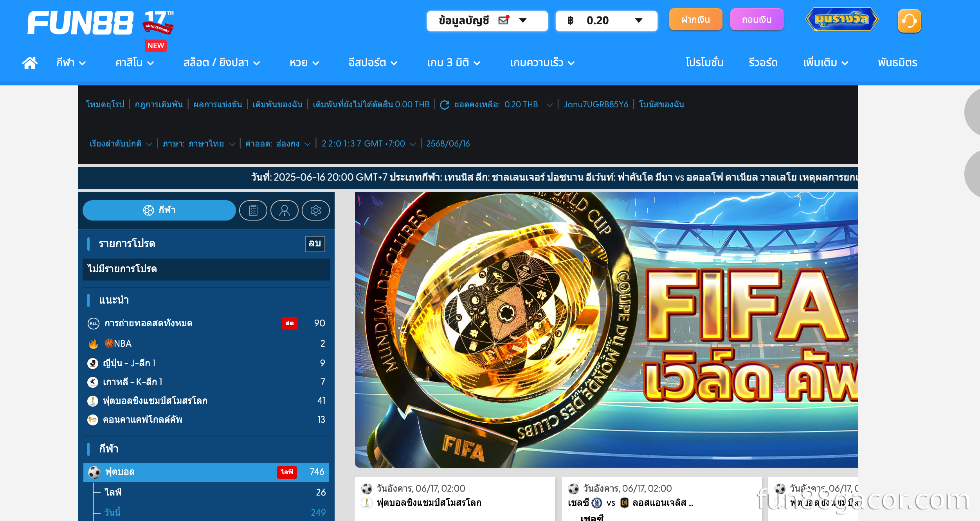Click the date 2568/06/16
This screenshot has width=980, height=521.
click(x=448, y=144)
